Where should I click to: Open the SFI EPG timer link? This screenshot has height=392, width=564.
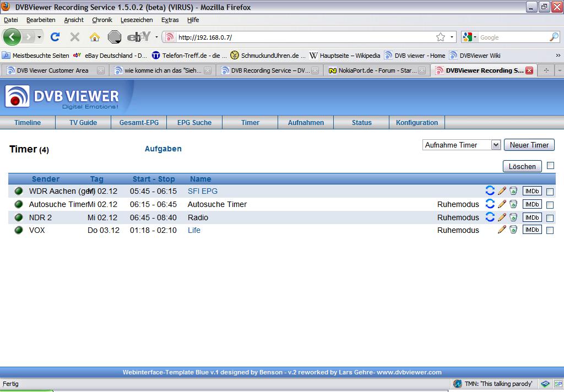click(203, 191)
